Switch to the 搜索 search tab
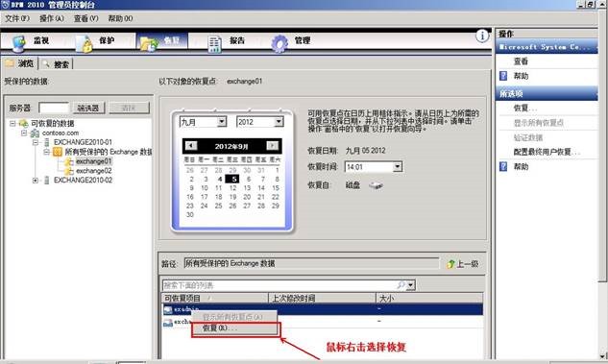 57,64
